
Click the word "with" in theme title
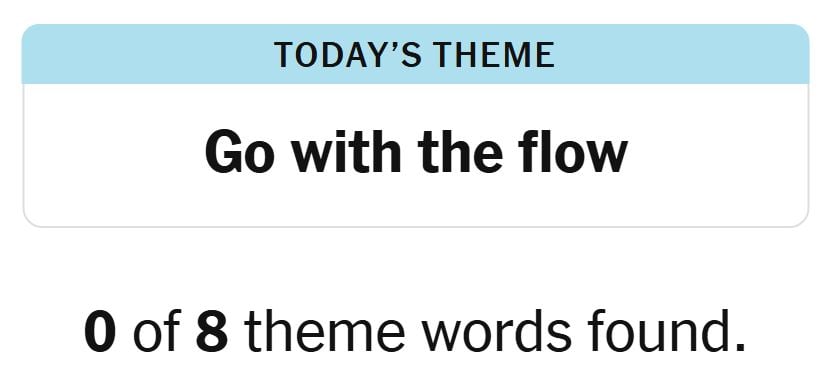[347, 152]
